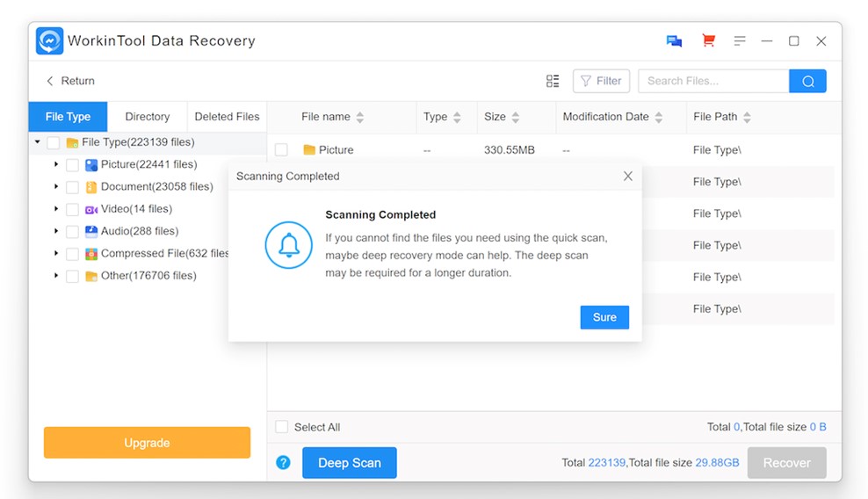
Task: Check the Other(176706 files) checkbox
Action: [x=72, y=276]
